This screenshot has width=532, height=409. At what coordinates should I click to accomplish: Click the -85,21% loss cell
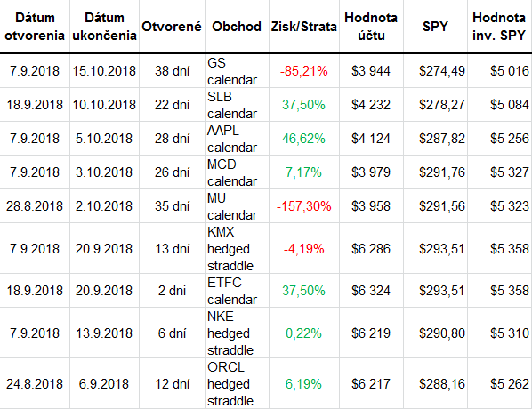pos(304,71)
